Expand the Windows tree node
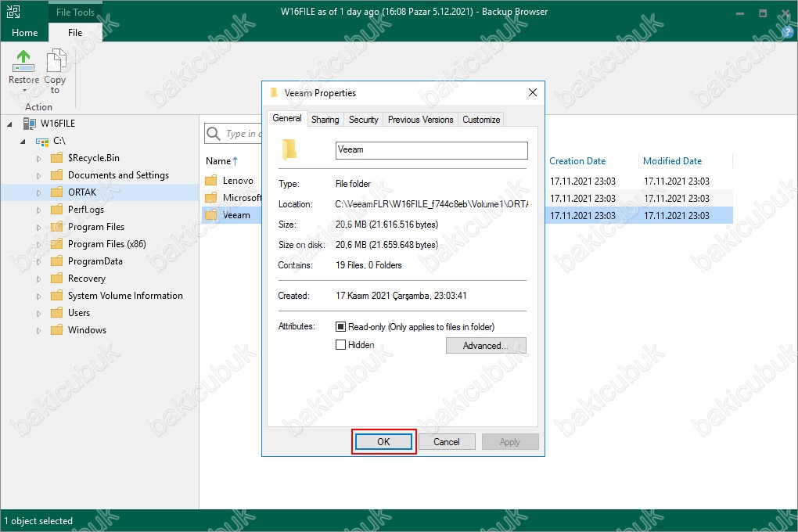Screen dimensions: 798x532 pyautogui.click(x=38, y=330)
